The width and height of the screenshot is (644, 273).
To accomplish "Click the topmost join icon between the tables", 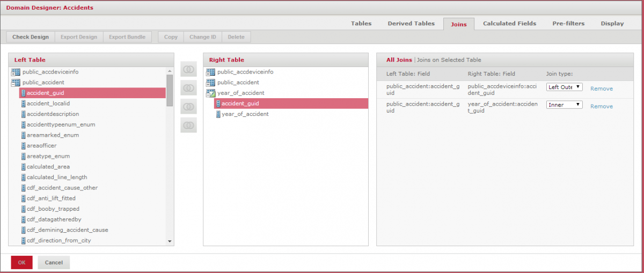I will point(188,69).
